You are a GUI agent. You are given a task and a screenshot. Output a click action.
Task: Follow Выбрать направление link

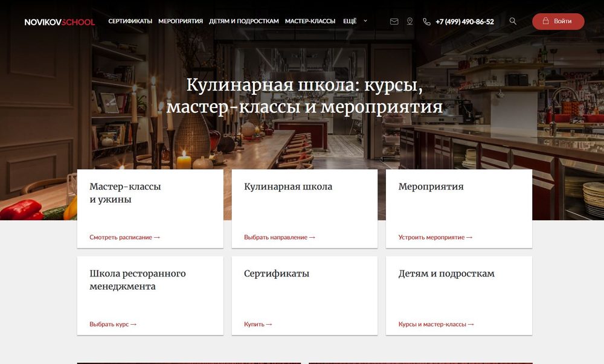[x=279, y=237]
